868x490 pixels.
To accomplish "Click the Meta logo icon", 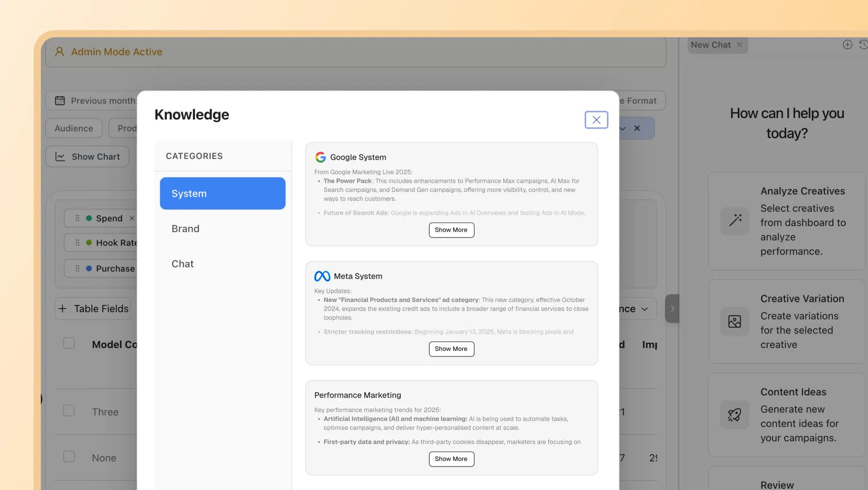I will pyautogui.click(x=322, y=276).
